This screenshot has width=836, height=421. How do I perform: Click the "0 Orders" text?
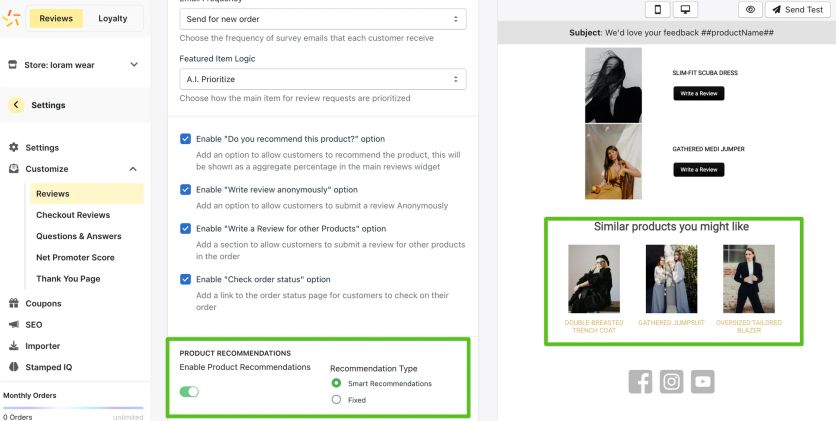[18, 417]
